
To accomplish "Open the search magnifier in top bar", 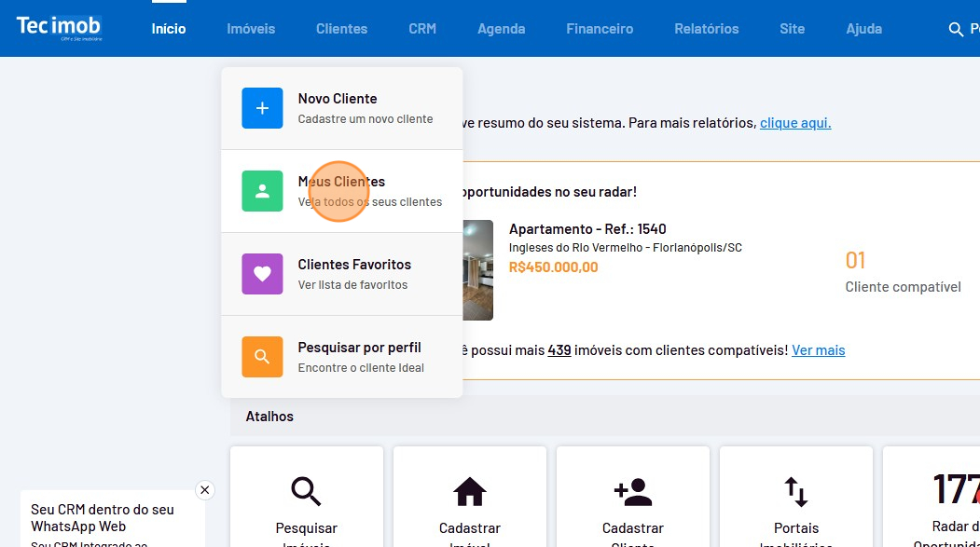I will (955, 30).
